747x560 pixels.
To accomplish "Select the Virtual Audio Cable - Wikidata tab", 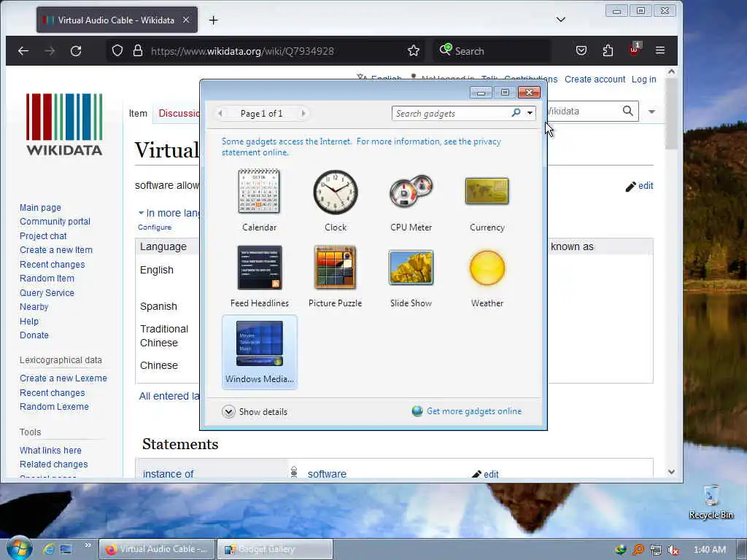I will click(117, 20).
